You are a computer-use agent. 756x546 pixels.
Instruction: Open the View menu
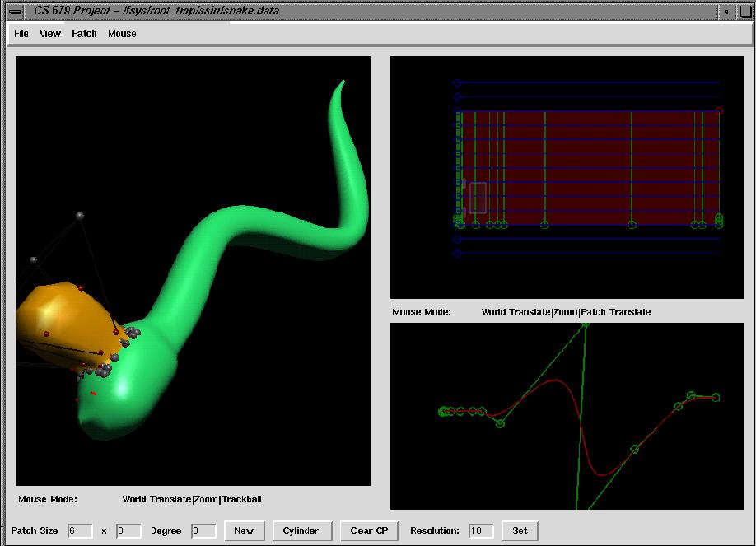[50, 34]
